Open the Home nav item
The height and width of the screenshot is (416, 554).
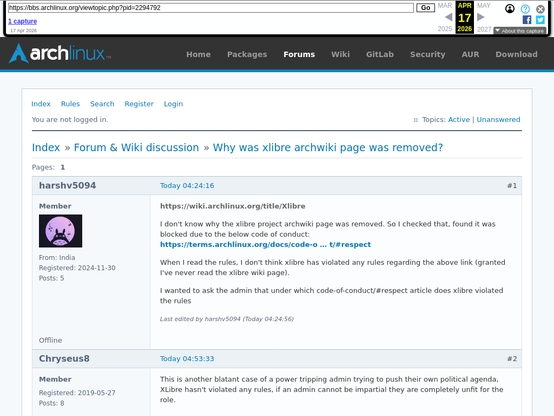coord(199,54)
